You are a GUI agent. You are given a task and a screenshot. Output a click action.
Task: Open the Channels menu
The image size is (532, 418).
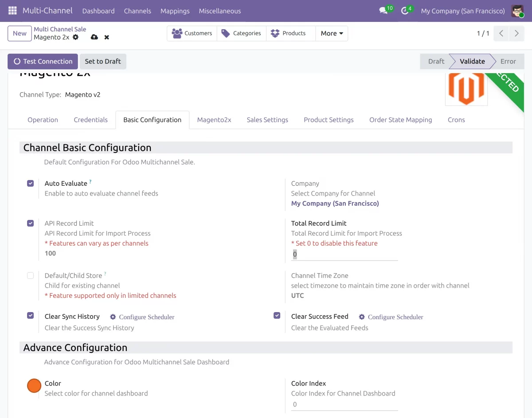point(137,11)
